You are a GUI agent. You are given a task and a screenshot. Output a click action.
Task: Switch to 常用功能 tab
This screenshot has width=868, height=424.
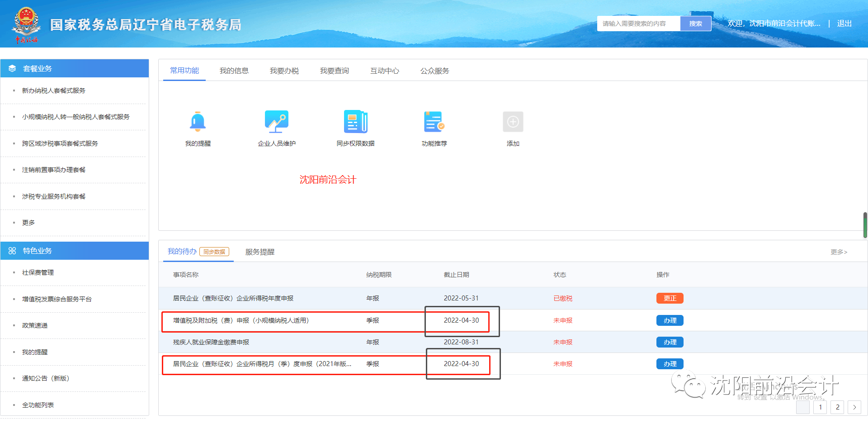(x=184, y=71)
